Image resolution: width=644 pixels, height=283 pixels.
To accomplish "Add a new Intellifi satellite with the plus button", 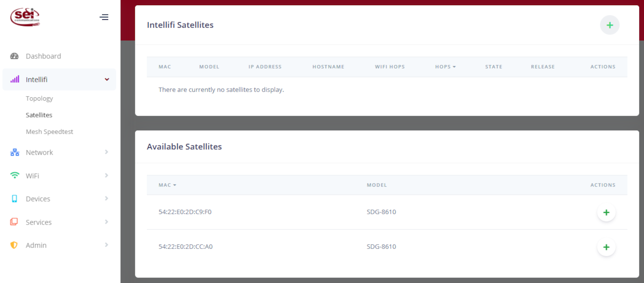I will 610,25.
